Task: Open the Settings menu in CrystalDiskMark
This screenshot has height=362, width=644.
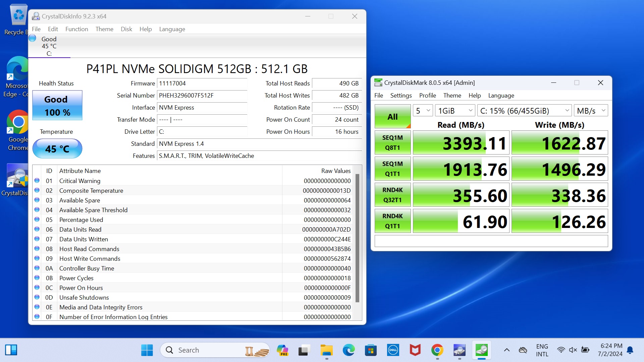Action: tap(400, 95)
